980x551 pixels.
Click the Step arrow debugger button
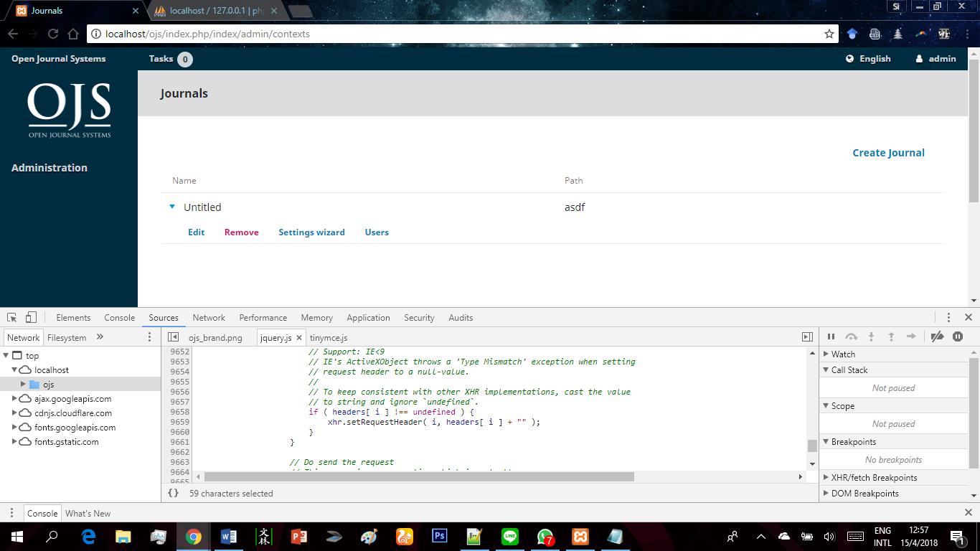[911, 336]
